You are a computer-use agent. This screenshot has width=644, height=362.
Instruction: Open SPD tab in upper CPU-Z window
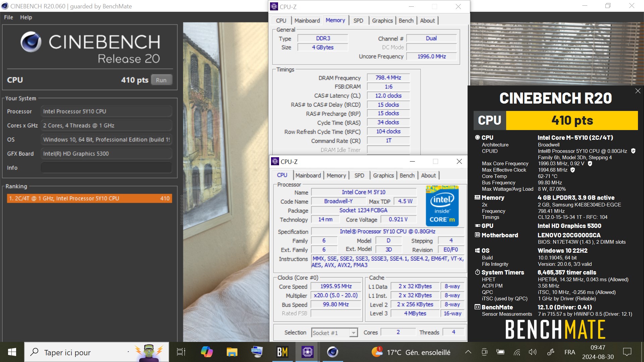point(358,20)
